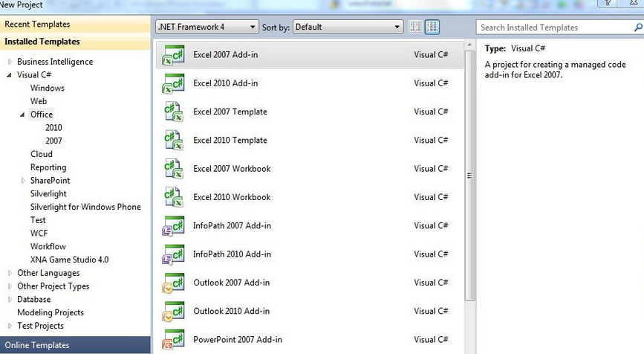Click the Excel 2007 Add-in template icon
644x354 pixels.
click(x=173, y=55)
